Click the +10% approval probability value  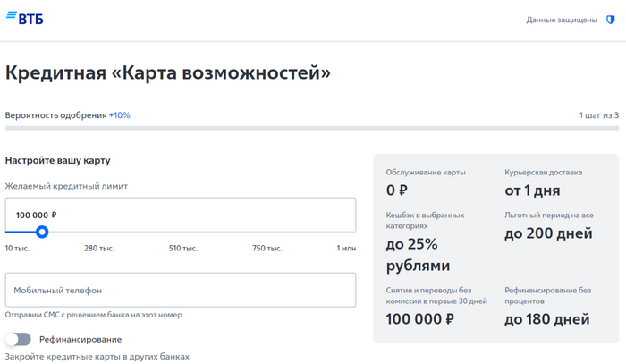point(119,115)
